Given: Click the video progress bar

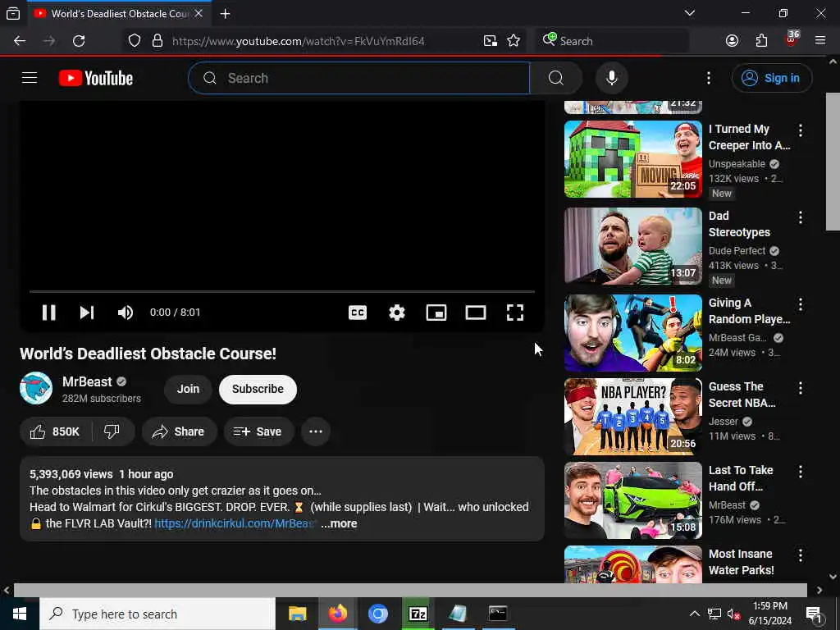Looking at the screenshot, I should 282,291.
